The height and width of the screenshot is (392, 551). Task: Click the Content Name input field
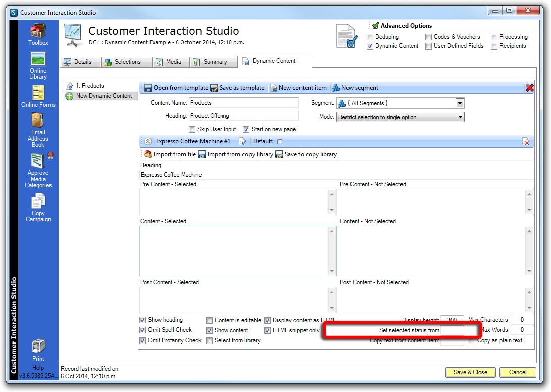click(x=243, y=103)
